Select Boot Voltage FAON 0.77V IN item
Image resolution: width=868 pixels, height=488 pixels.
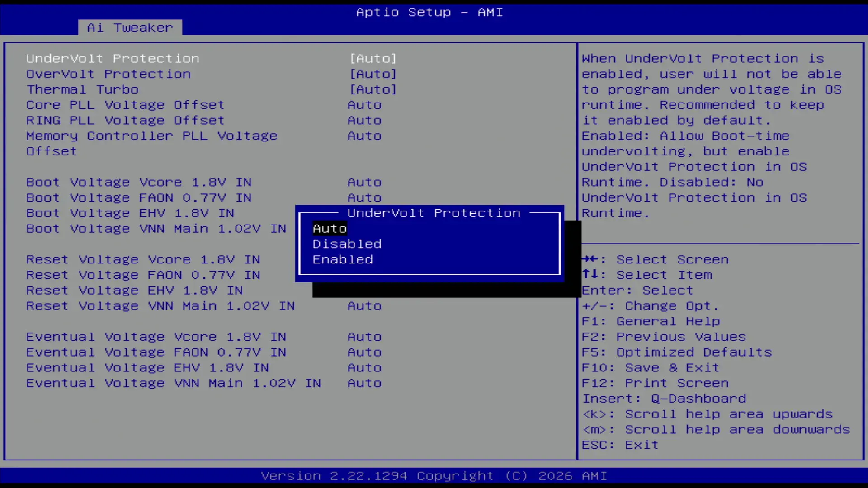pyautogui.click(x=139, y=198)
